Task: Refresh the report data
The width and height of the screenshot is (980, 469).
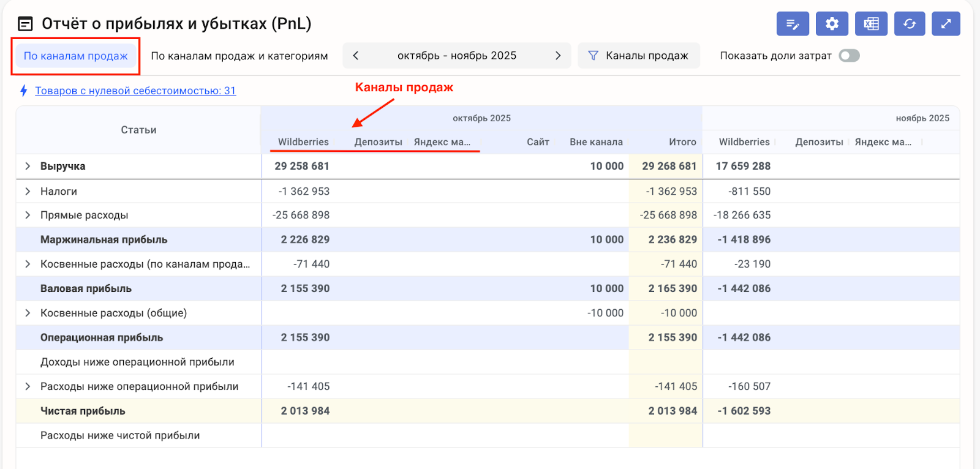Action: [x=910, y=24]
